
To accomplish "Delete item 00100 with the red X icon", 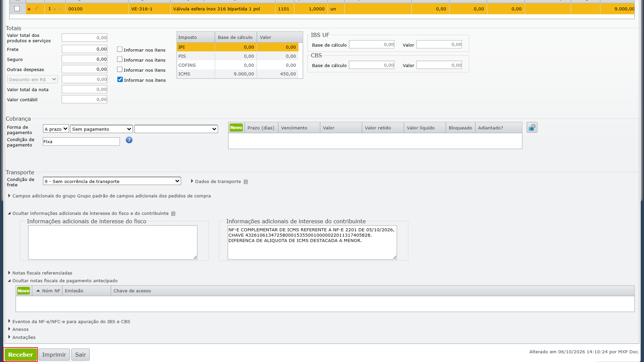I will 29,9.
